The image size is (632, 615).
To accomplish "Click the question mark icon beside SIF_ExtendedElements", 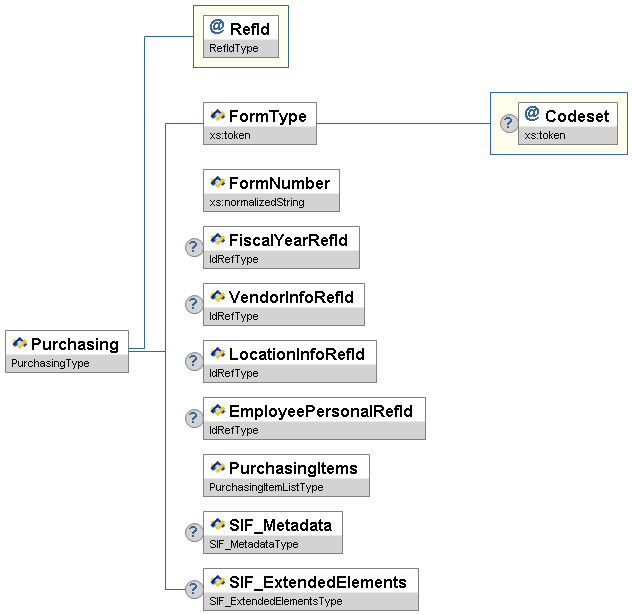I will click(194, 589).
